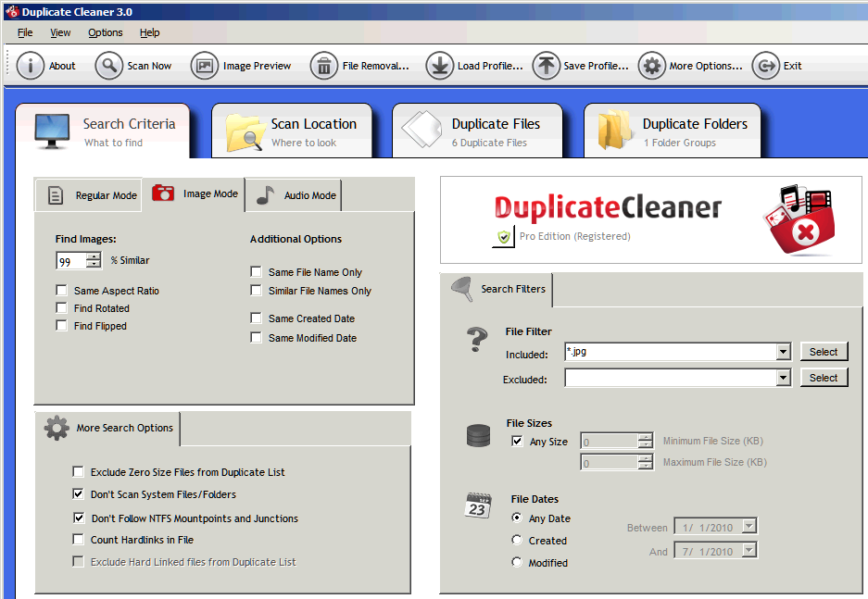This screenshot has width=868, height=599.
Task: Click the More Search Options gear icon
Action: 57,428
